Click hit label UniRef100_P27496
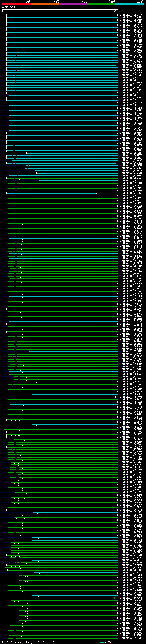This screenshot has width=146, height=644. [131, 213]
